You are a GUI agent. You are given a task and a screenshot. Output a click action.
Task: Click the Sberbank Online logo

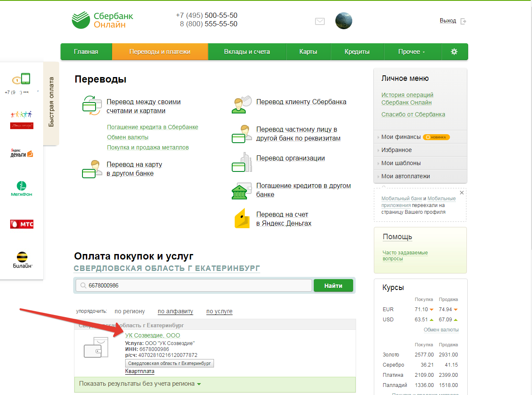point(102,20)
